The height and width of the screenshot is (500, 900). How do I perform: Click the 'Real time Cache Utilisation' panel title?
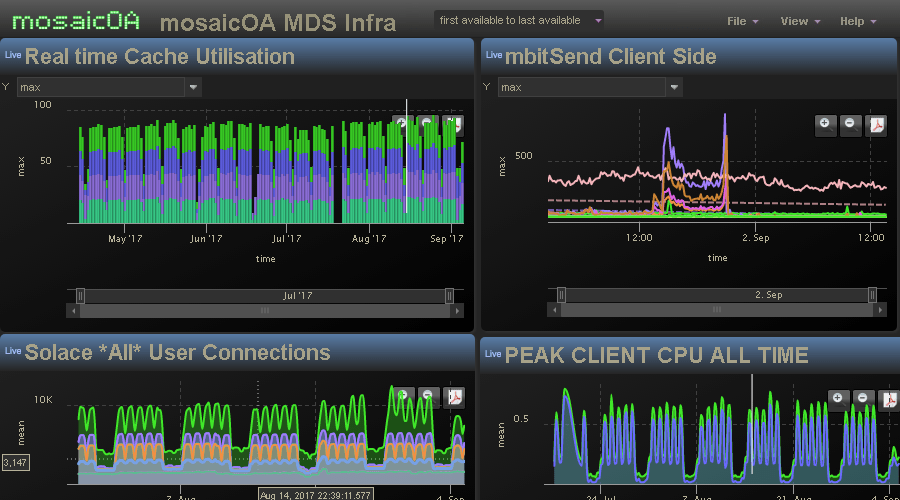tap(160, 56)
